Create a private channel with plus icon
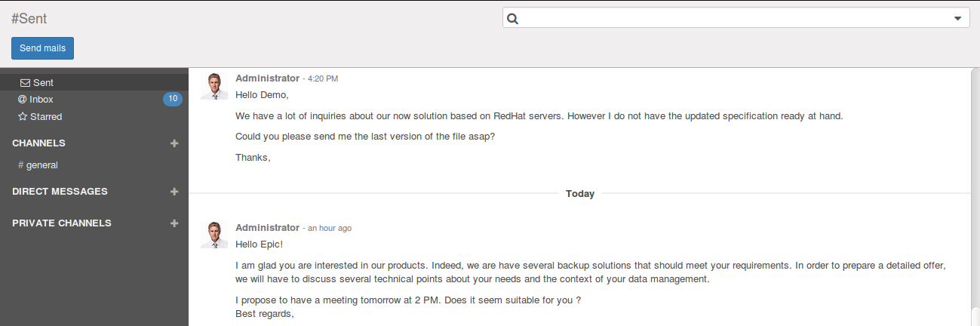This screenshot has height=326, width=980. pos(174,223)
